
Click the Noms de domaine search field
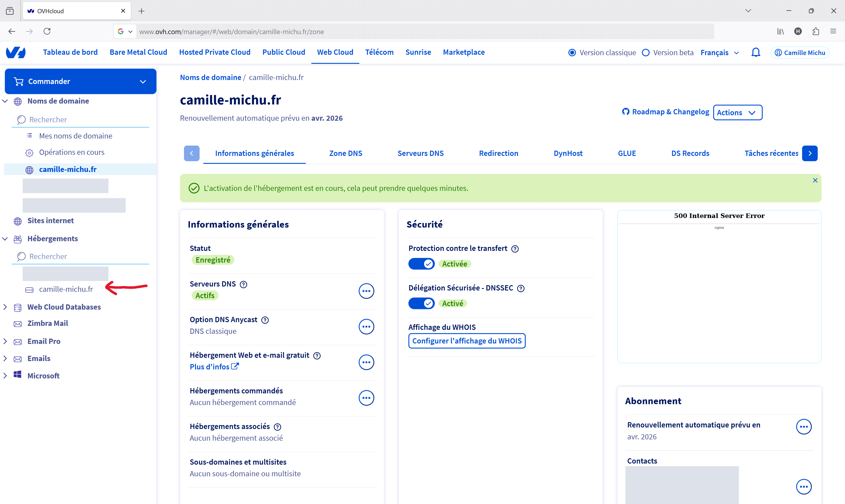coord(85,120)
